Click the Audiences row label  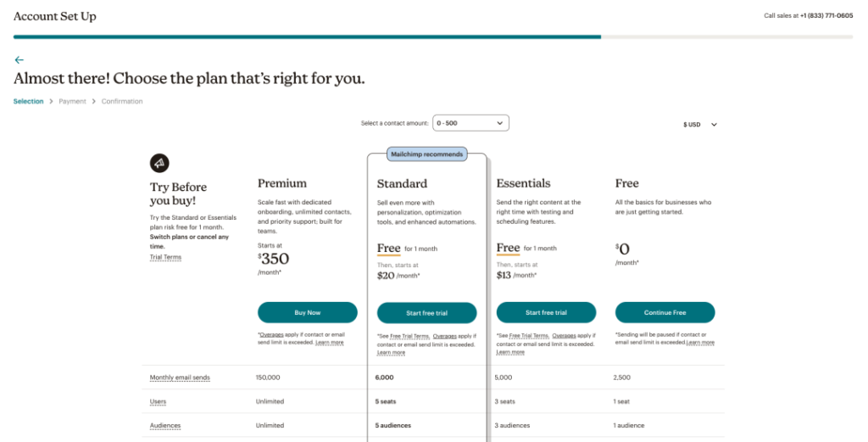(165, 425)
